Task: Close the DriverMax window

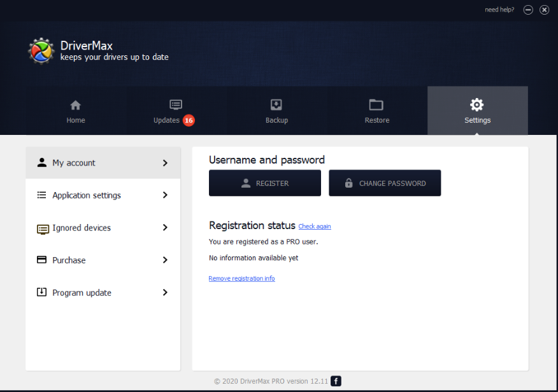Action: (544, 10)
